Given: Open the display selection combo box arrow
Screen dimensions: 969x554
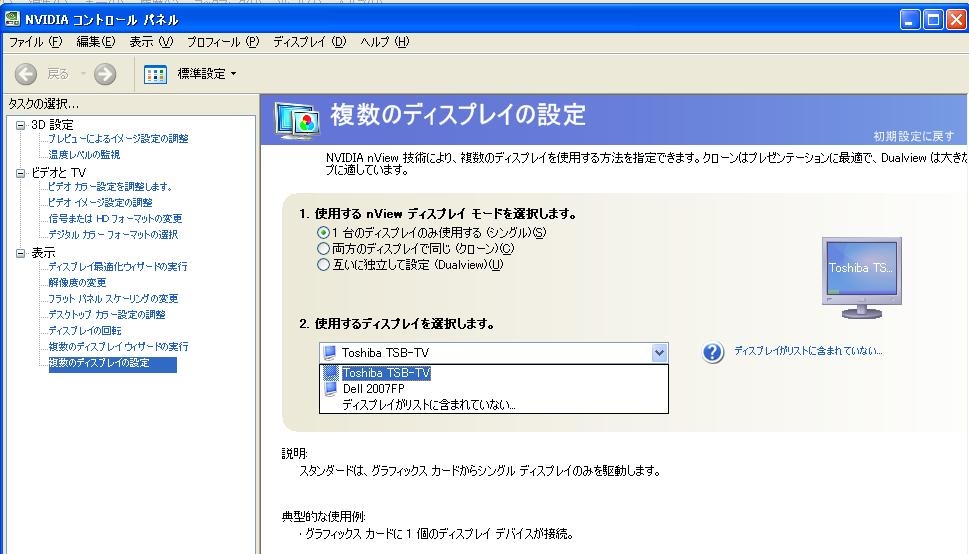Looking at the screenshot, I should (x=659, y=353).
